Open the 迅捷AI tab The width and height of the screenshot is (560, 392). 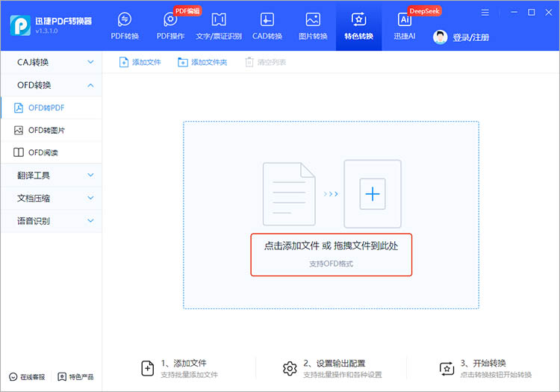pyautogui.click(x=405, y=25)
